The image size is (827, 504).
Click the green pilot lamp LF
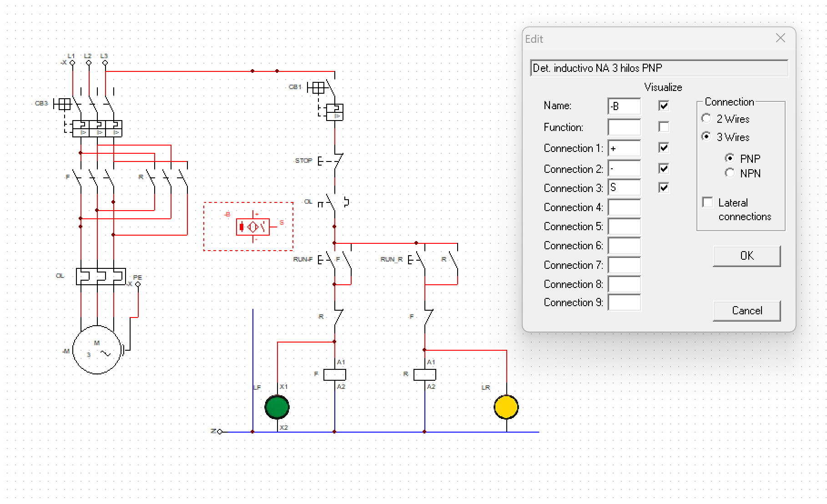pyautogui.click(x=277, y=407)
